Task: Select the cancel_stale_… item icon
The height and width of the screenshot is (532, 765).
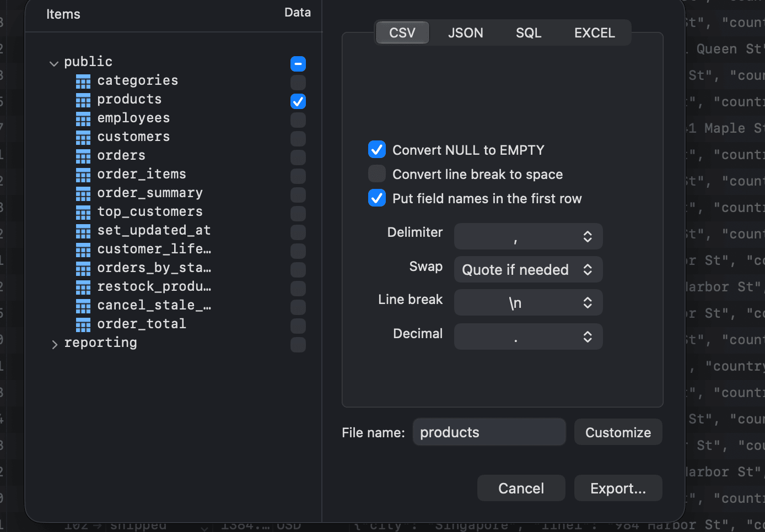Action: [83, 306]
